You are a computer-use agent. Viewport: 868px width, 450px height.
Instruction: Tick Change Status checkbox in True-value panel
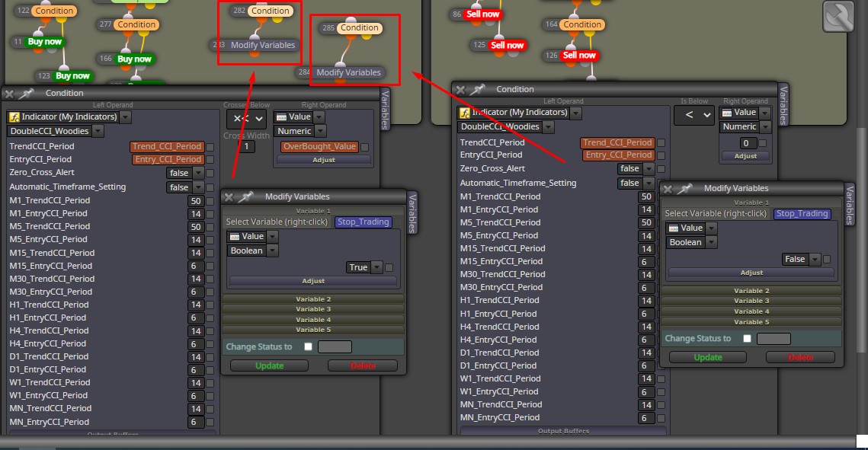coord(309,346)
